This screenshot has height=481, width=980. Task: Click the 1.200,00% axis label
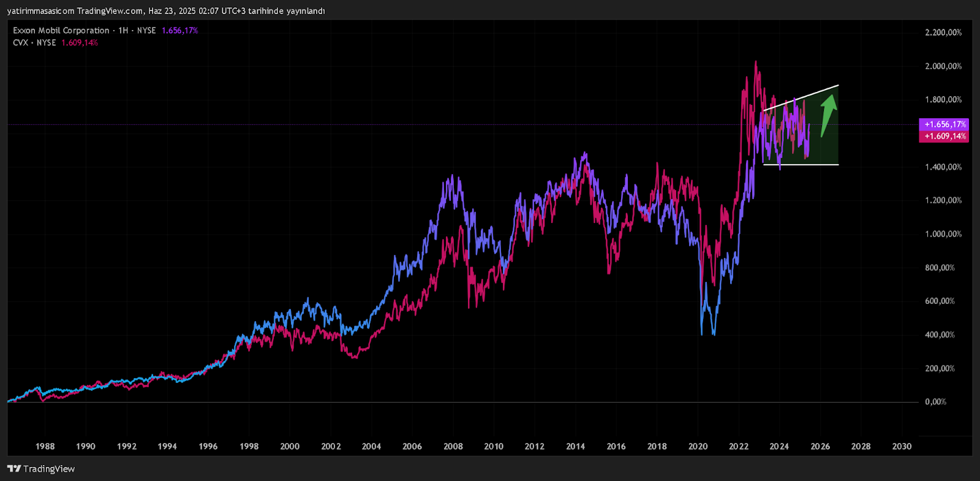click(x=943, y=200)
